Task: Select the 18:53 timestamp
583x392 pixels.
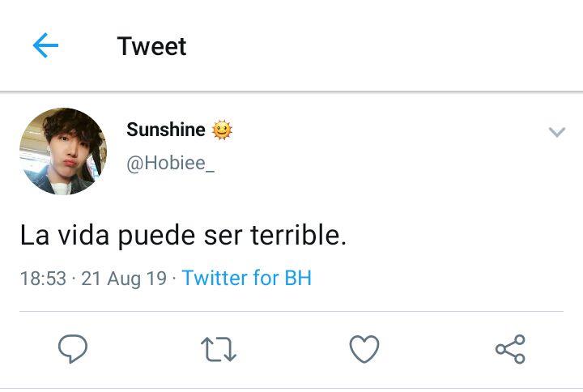Action: point(43,278)
